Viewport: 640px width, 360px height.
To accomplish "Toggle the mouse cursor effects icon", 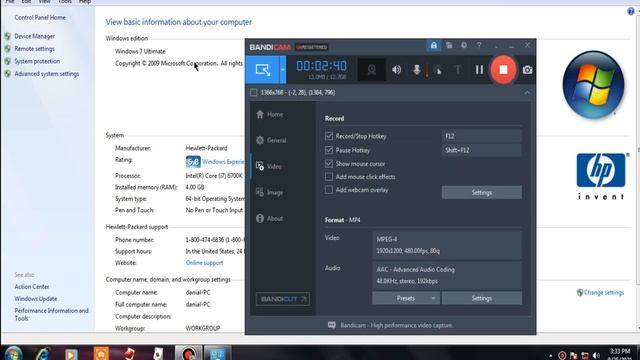I will 438,70.
